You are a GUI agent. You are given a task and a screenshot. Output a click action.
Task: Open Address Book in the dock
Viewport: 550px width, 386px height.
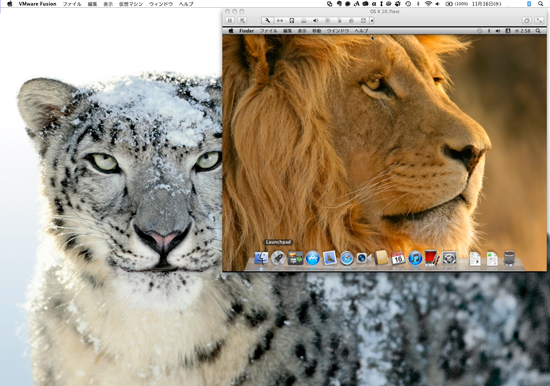381,258
